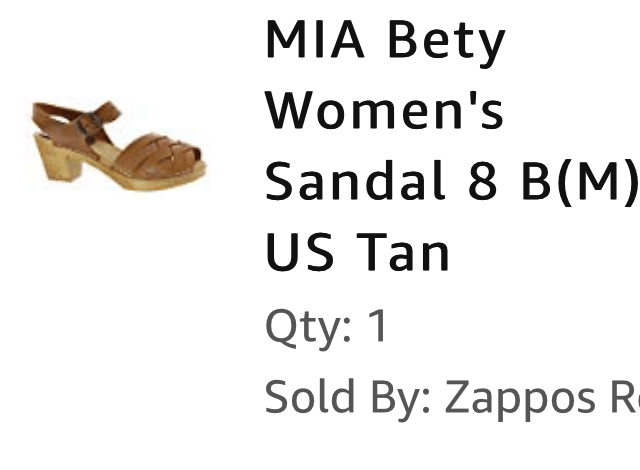Click the quantity value "1"
Screen dimensions: 640x470
click(x=377, y=327)
